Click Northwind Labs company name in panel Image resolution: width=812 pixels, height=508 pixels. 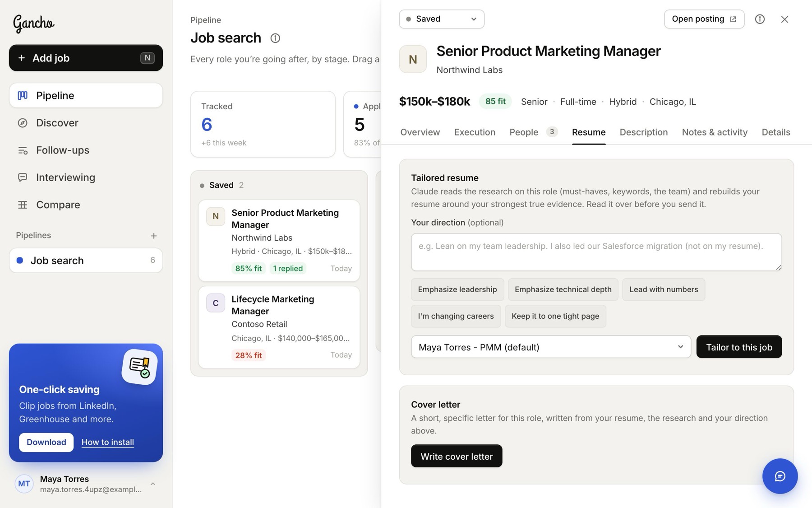(469, 70)
